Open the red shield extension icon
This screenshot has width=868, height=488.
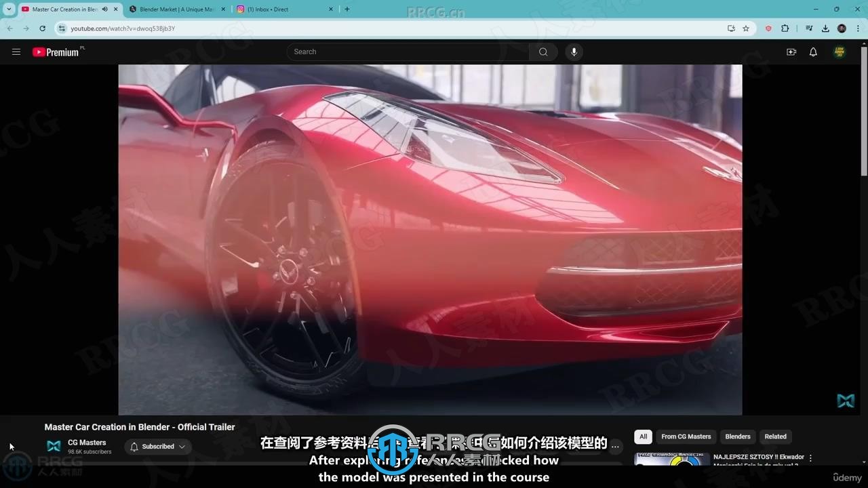coord(768,28)
